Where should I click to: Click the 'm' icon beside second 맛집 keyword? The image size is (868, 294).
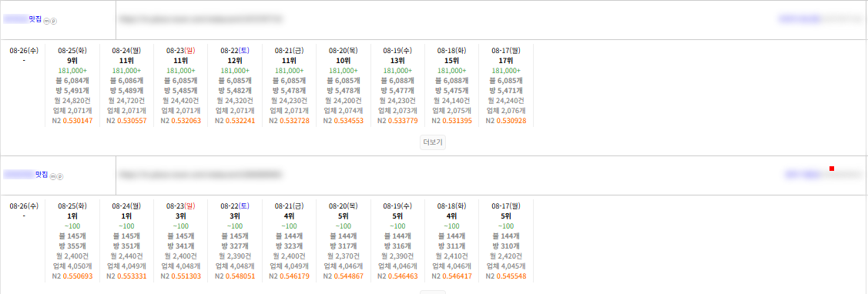coord(53,176)
